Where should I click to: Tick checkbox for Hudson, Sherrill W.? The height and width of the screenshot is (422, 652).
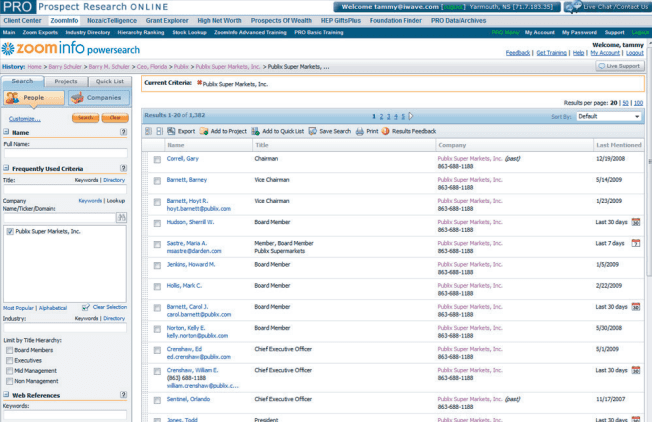click(157, 223)
